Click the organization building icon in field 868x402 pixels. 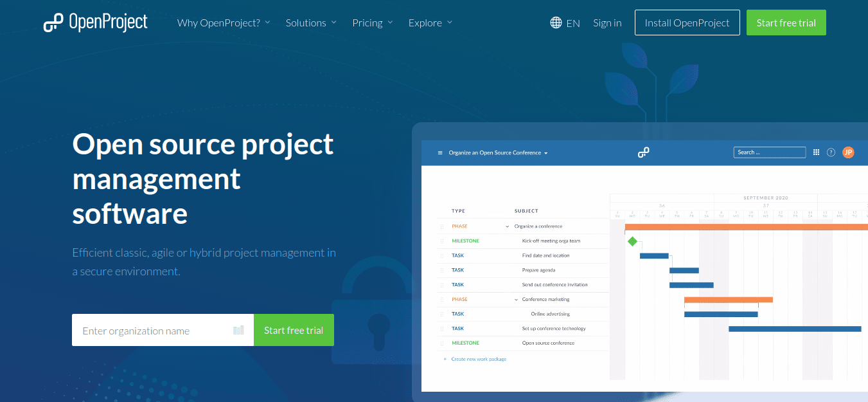click(x=238, y=330)
